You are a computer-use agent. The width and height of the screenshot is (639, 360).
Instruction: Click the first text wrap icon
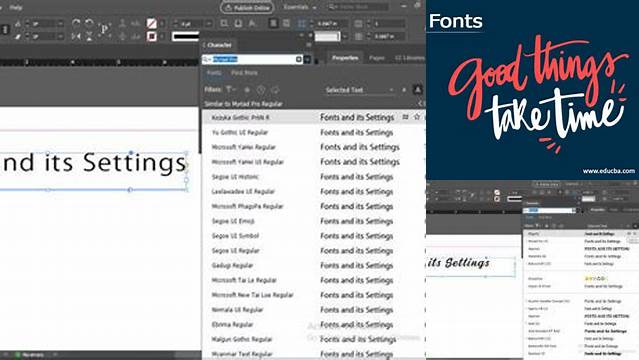224,24
